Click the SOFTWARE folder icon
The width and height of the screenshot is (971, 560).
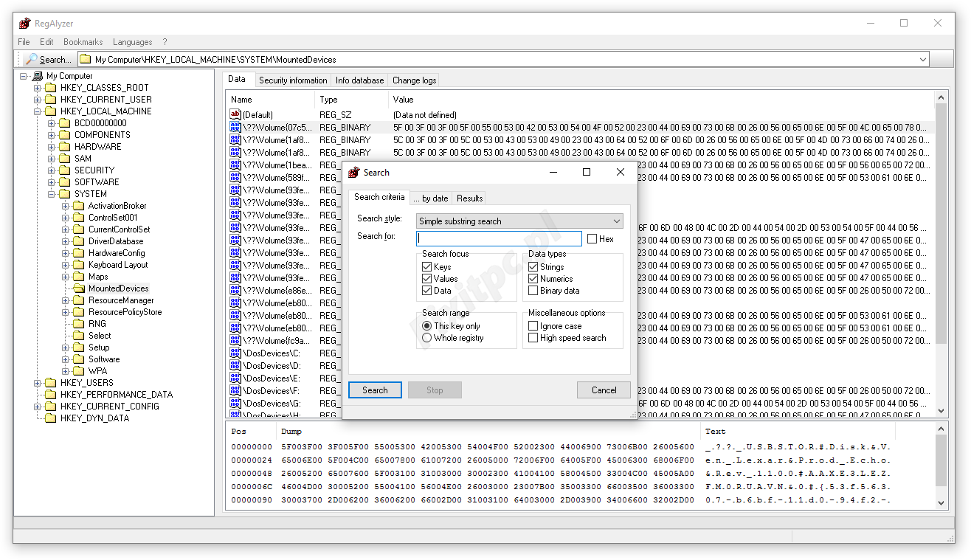pos(64,182)
